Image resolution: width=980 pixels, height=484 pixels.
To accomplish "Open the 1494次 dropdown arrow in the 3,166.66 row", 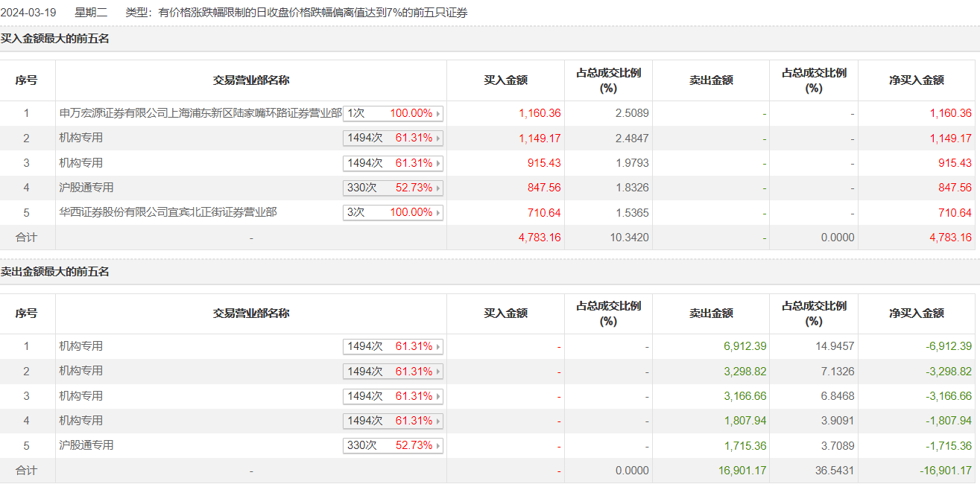I will coord(438,396).
